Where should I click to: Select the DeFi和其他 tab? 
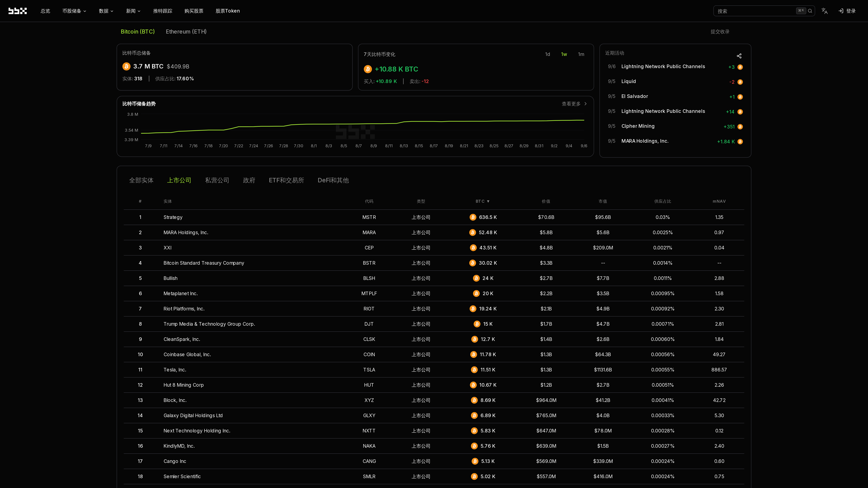coord(333,180)
